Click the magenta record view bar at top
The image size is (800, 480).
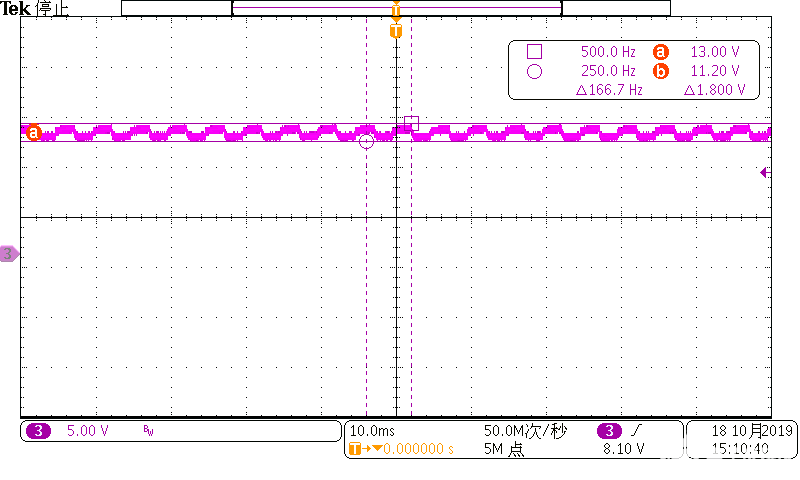pyautogui.click(x=397, y=8)
